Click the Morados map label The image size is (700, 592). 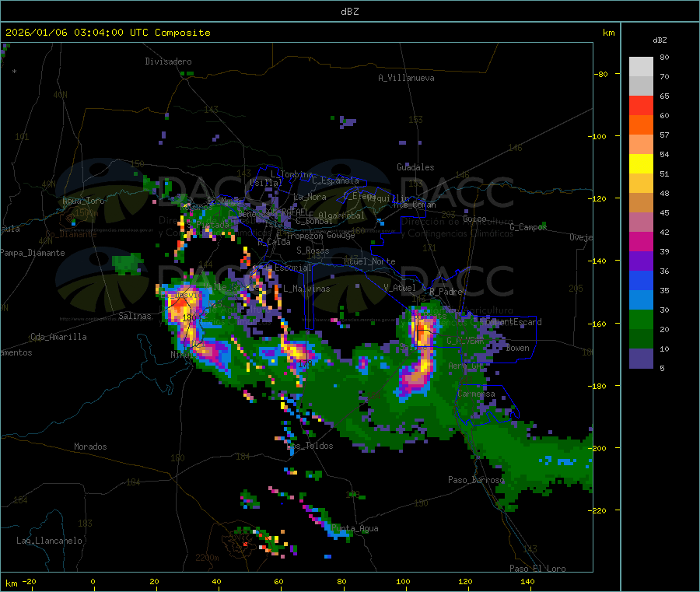click(x=90, y=447)
